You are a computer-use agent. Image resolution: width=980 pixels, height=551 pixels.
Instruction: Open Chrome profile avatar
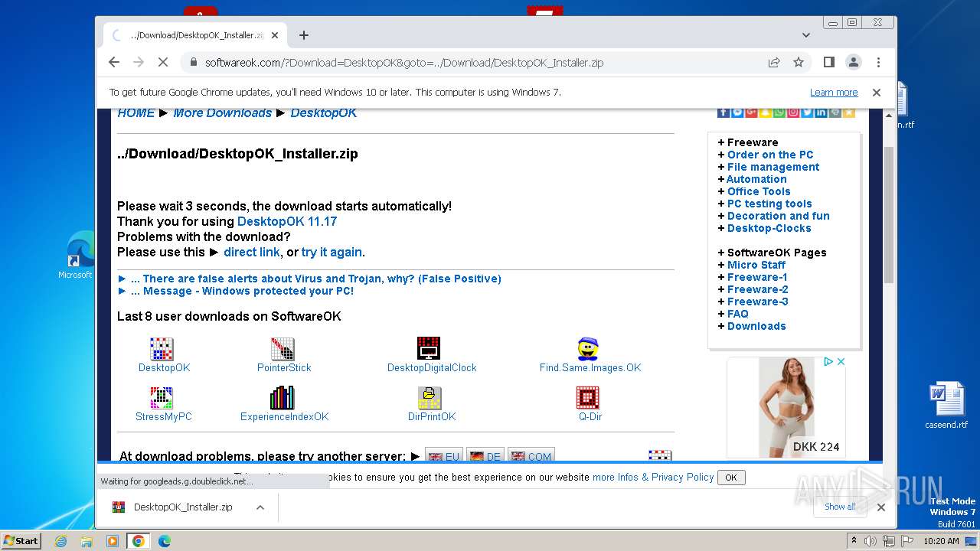(x=853, y=62)
